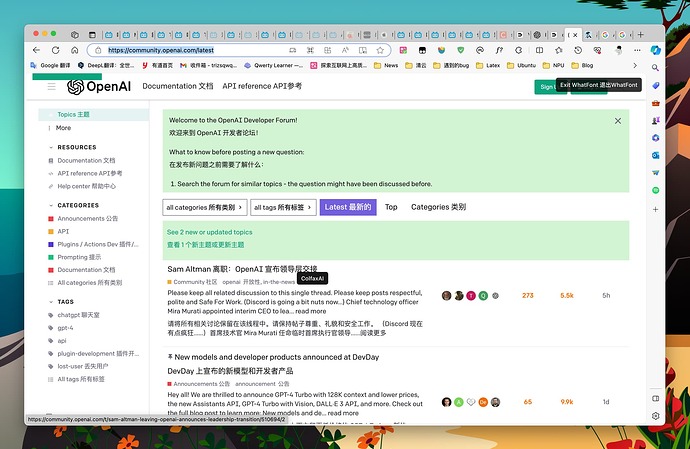Click the sidebar search magnifier icon

pos(655,68)
